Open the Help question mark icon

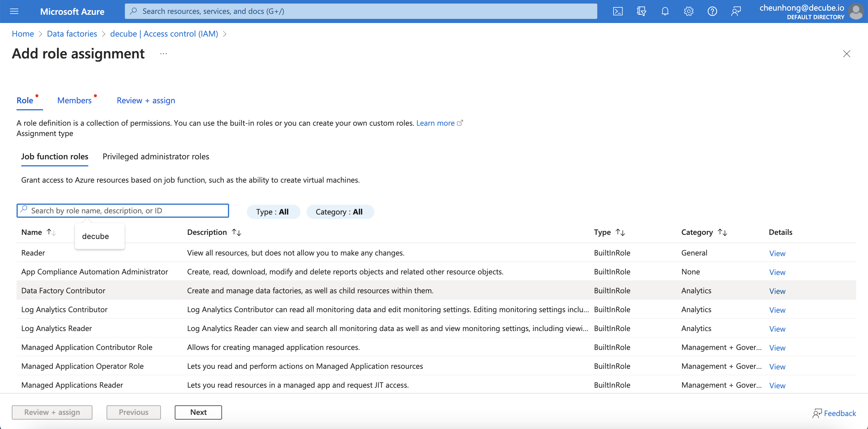pos(712,12)
